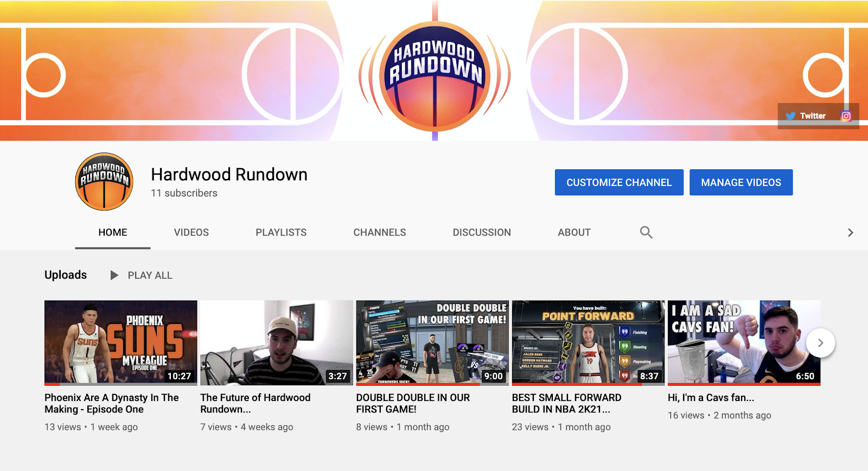Click the 3:27 duration badge
Image resolution: width=868 pixels, height=471 pixels.
click(337, 376)
